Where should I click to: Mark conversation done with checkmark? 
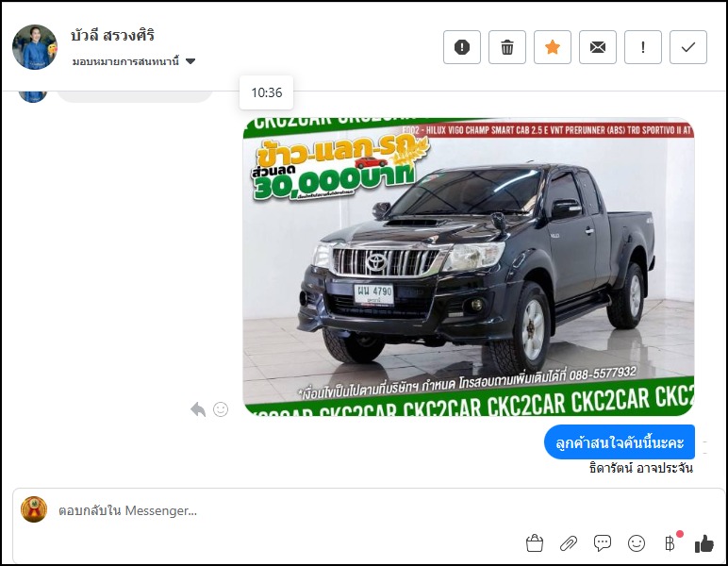click(688, 47)
